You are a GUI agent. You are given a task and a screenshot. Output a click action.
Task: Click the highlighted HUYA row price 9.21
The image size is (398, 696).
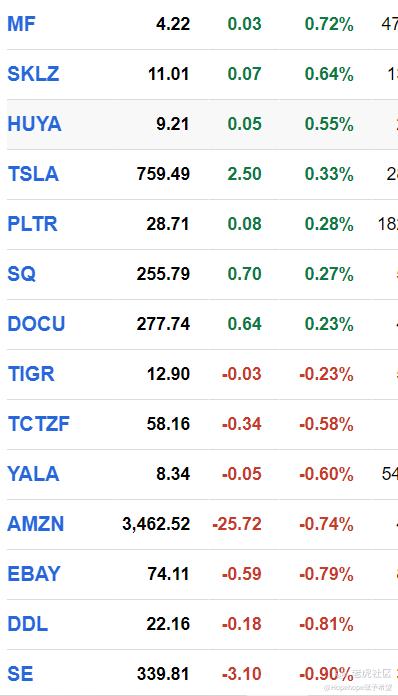(173, 124)
